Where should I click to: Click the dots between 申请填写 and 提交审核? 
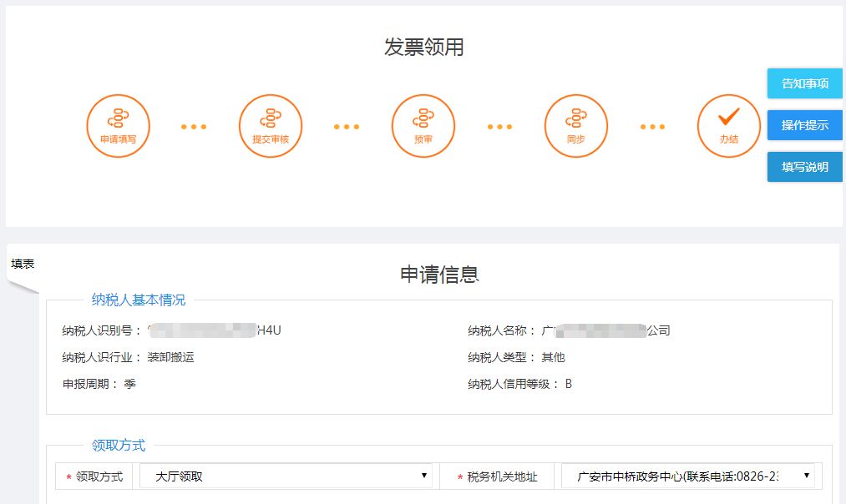tap(194, 127)
